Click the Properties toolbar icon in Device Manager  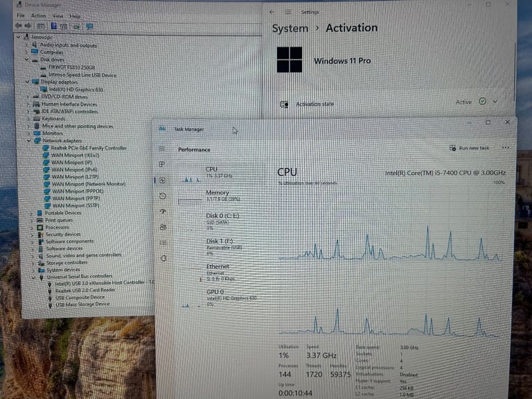[x=41, y=26]
